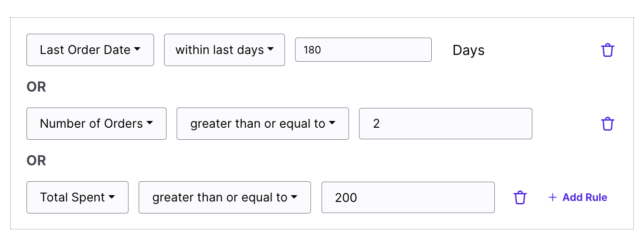Open the operator dropdown in Number of Orders row
The height and width of the screenshot is (240, 644).
(262, 124)
